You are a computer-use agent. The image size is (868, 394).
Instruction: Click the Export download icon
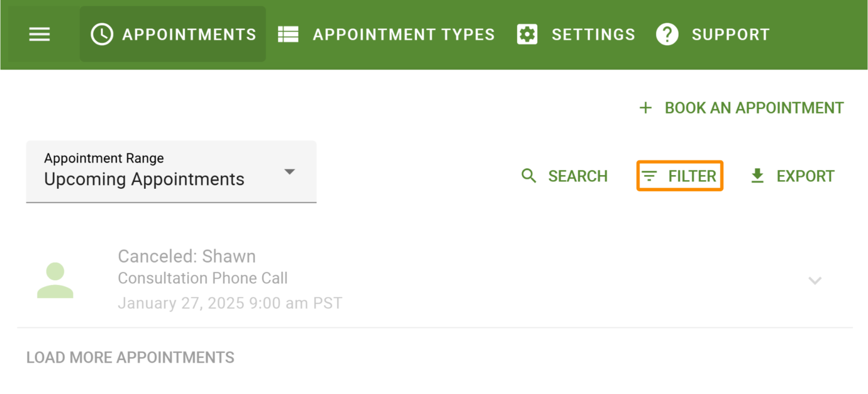757,176
